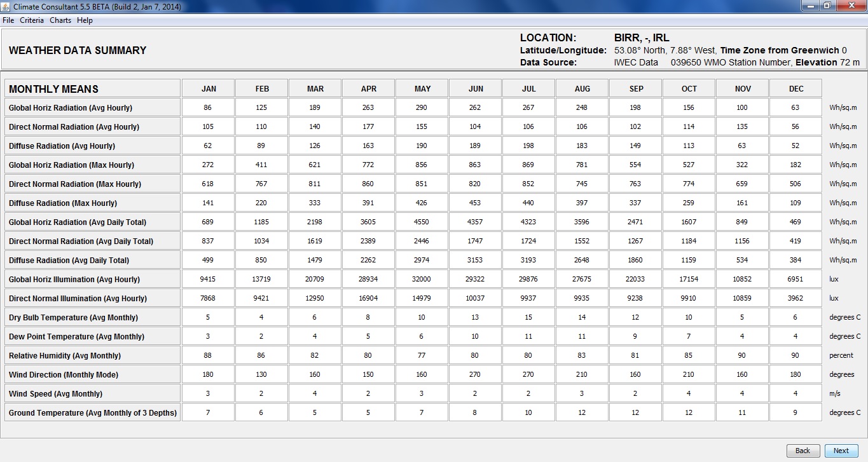Viewport: 868px width, 462px height.
Task: Click the Next button
Action: click(x=841, y=451)
